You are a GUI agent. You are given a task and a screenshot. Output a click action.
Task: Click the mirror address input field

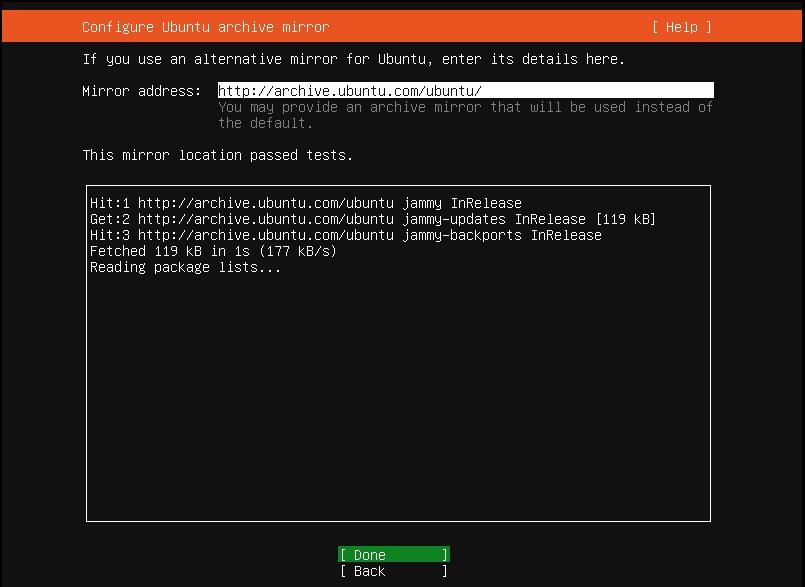click(465, 89)
